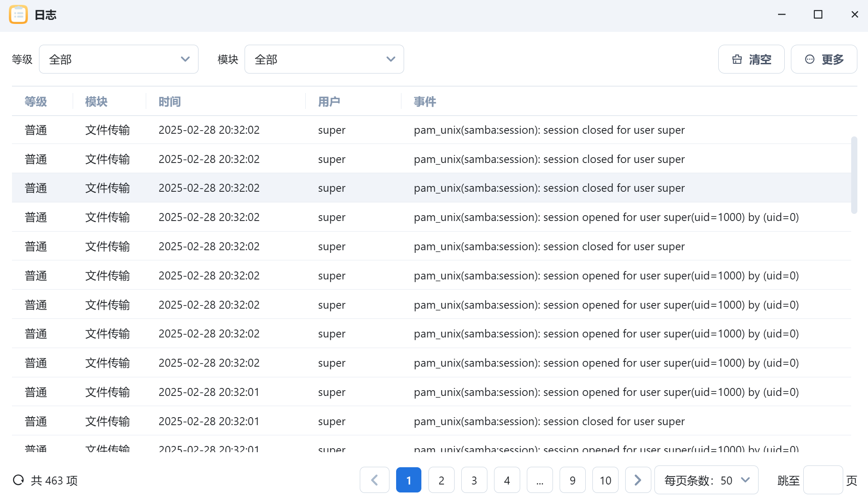Select the first log row's session closed event
Image resolution: width=868 pixels, height=500 pixels.
pos(549,130)
